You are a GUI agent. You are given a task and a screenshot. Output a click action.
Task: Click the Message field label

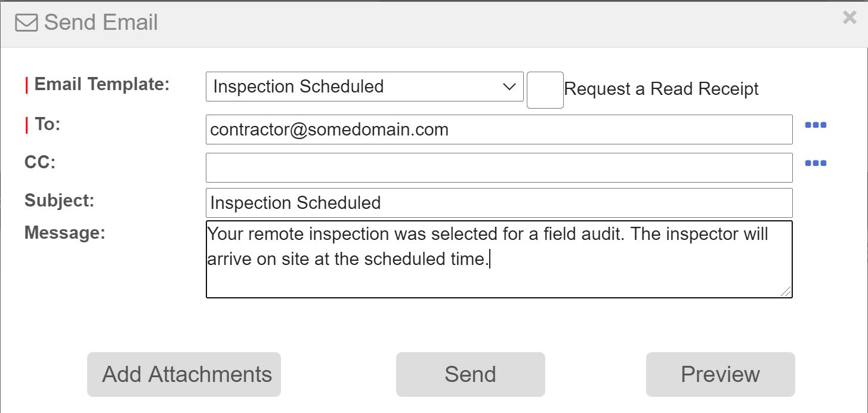tap(64, 232)
